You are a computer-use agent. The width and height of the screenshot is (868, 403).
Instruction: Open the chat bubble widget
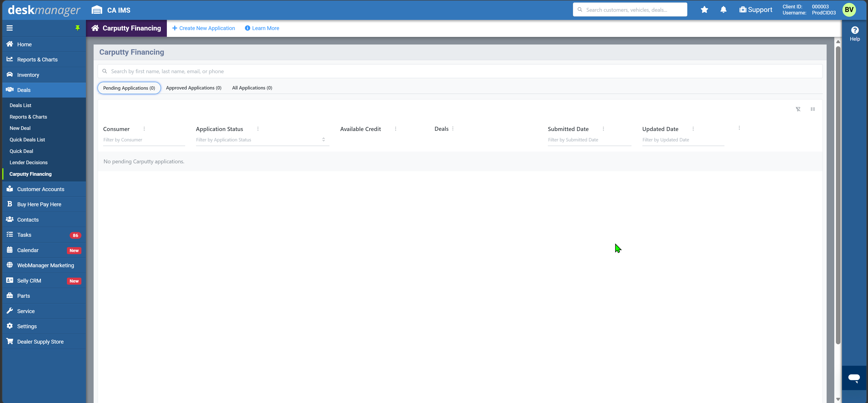pos(854,378)
